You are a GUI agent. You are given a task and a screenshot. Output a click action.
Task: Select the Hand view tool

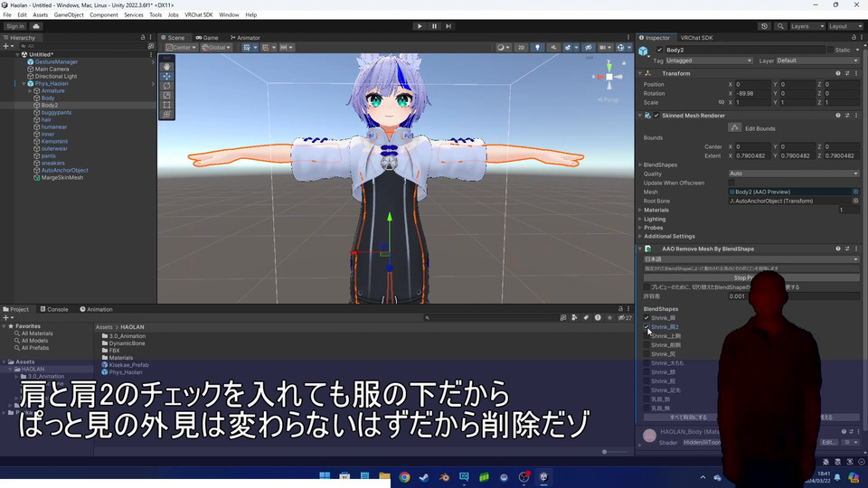click(166, 66)
